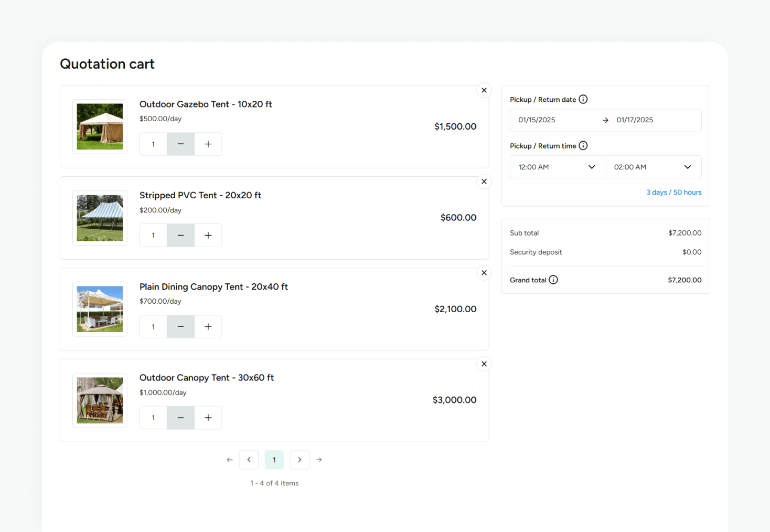Screen dimensions: 770x532
Task: Click the quantity field of Outdoor Gazebo Tent
Action: (x=153, y=144)
